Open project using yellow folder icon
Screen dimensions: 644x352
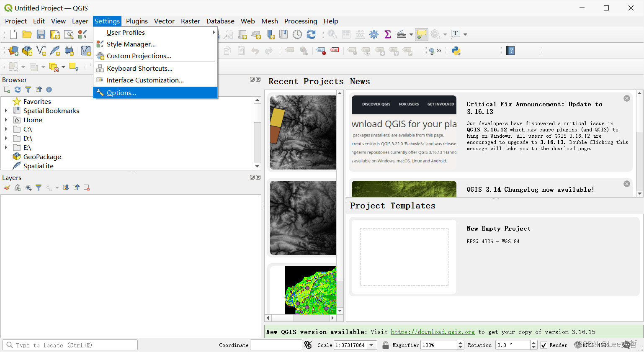27,34
